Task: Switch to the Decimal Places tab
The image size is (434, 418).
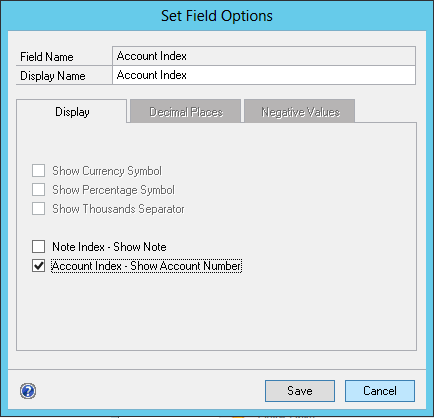Action: click(x=186, y=112)
